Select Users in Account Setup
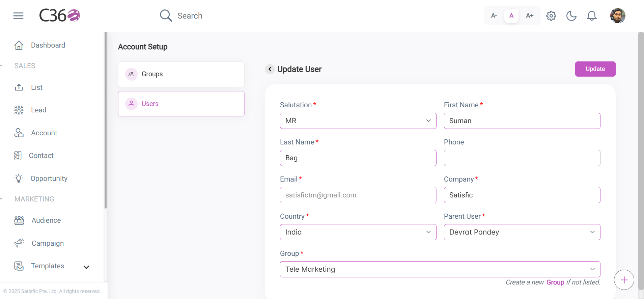 click(181, 104)
